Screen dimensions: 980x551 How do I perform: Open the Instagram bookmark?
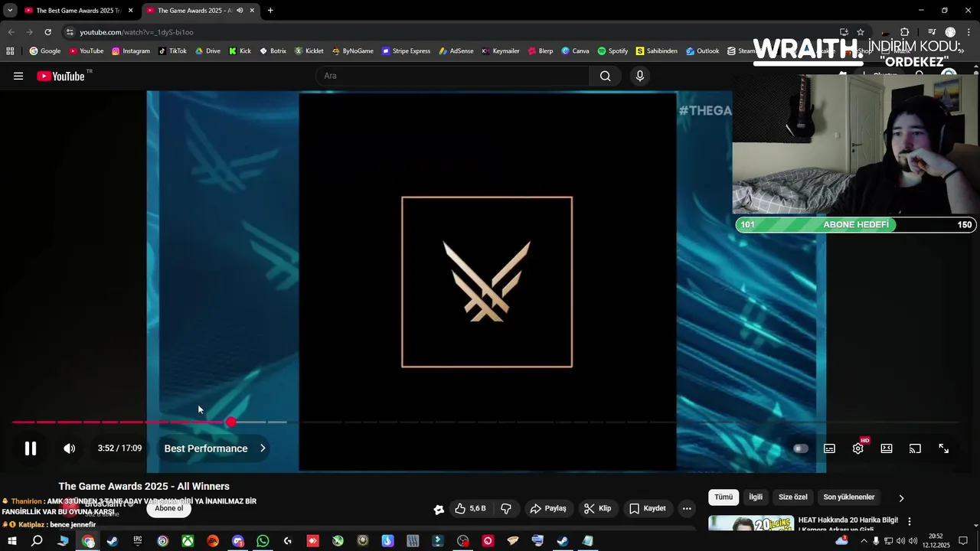coord(131,51)
